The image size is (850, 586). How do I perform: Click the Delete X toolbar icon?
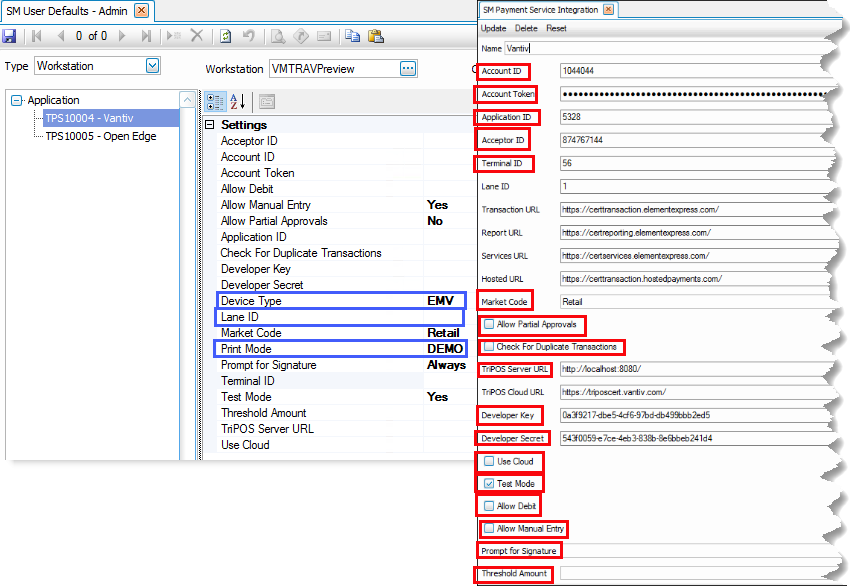(x=197, y=36)
